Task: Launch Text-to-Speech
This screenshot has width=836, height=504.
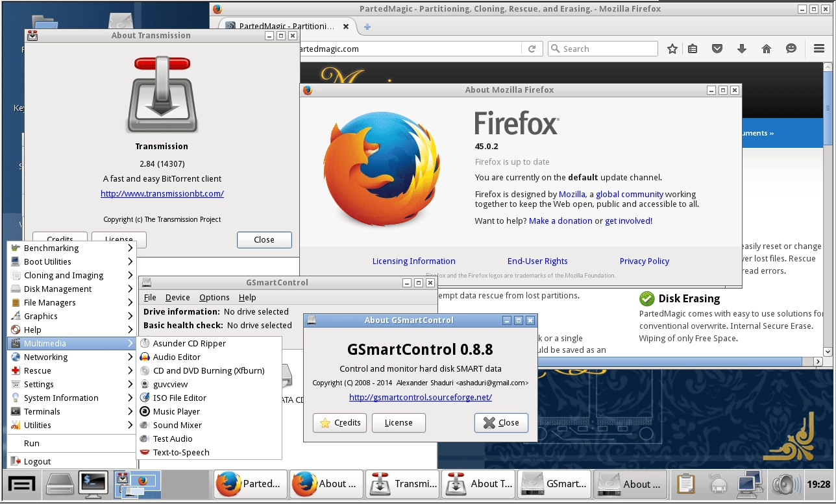Action: click(210, 452)
